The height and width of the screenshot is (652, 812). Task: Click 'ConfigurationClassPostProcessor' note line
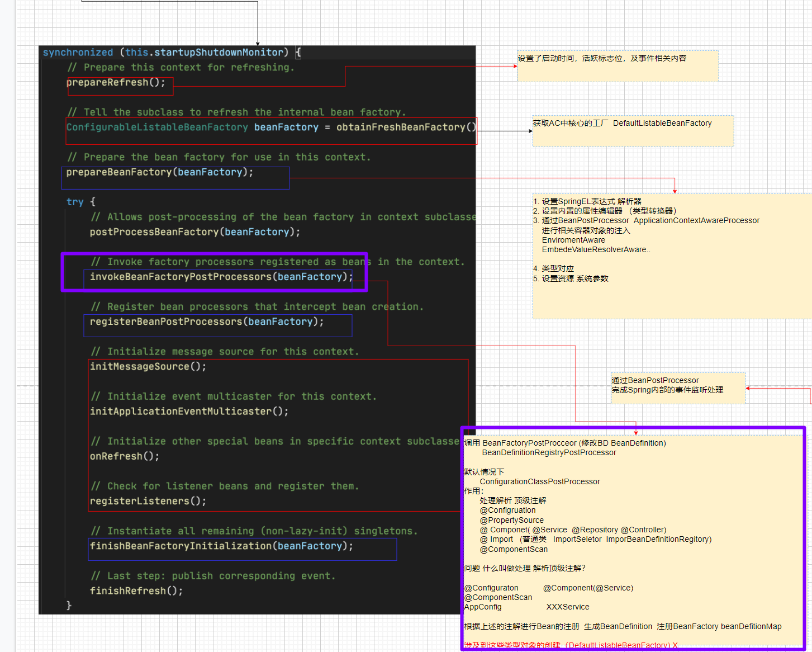click(540, 481)
